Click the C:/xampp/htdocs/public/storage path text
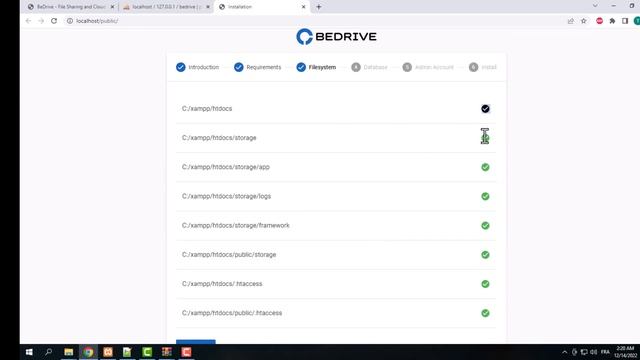 (x=229, y=255)
